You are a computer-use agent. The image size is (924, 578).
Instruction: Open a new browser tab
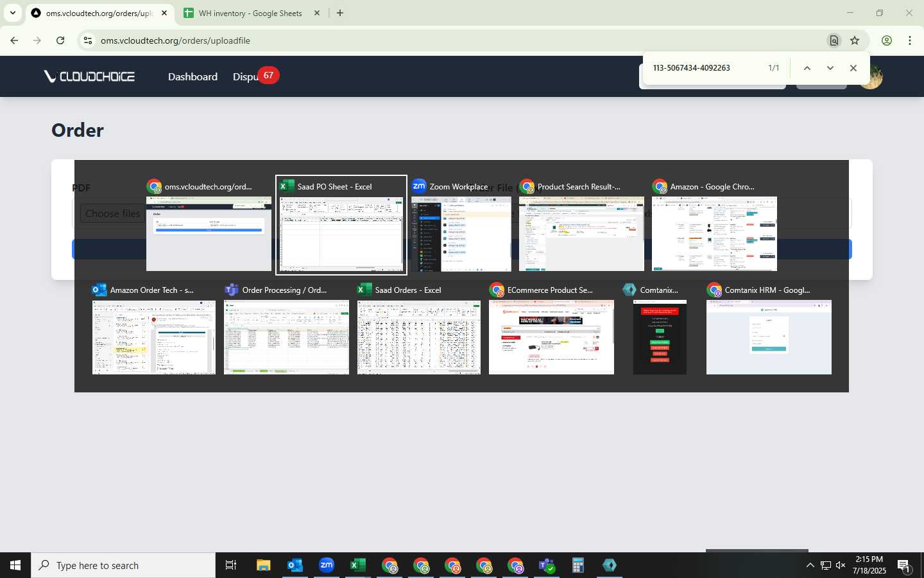point(340,13)
